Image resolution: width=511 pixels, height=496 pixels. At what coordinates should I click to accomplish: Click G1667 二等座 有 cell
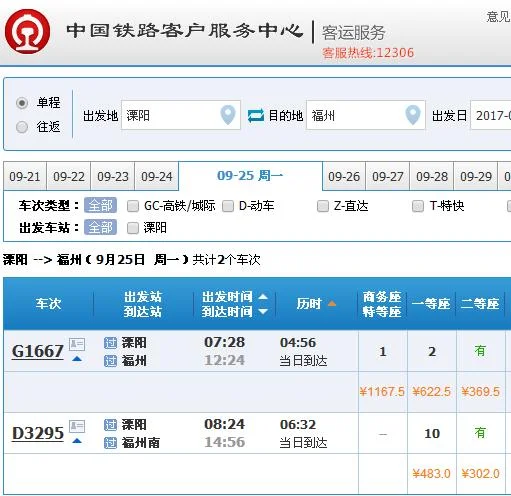point(480,351)
